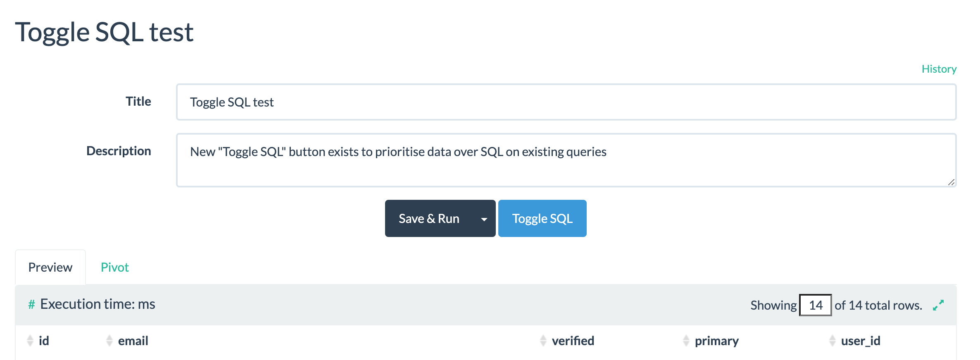This screenshot has width=980, height=360.
Task: Open the query History
Action: point(939,69)
